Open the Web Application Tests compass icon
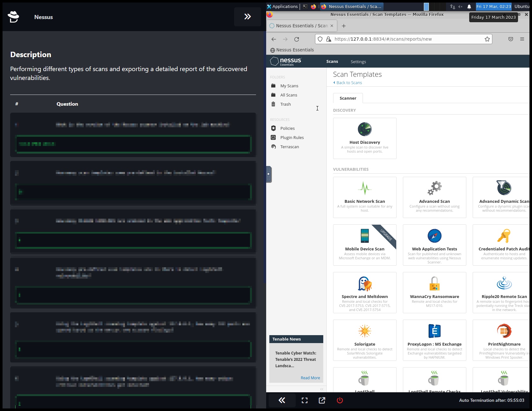532x411 pixels. point(434,236)
